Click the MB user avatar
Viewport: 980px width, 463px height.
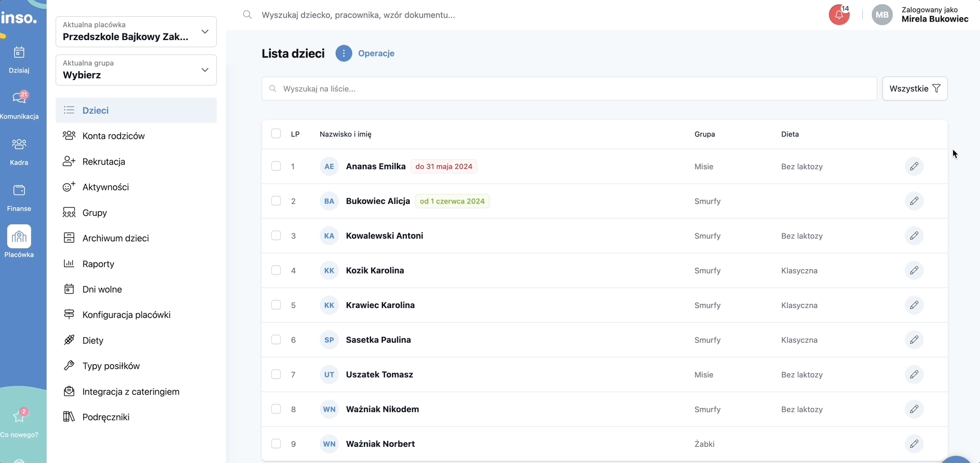click(x=882, y=15)
